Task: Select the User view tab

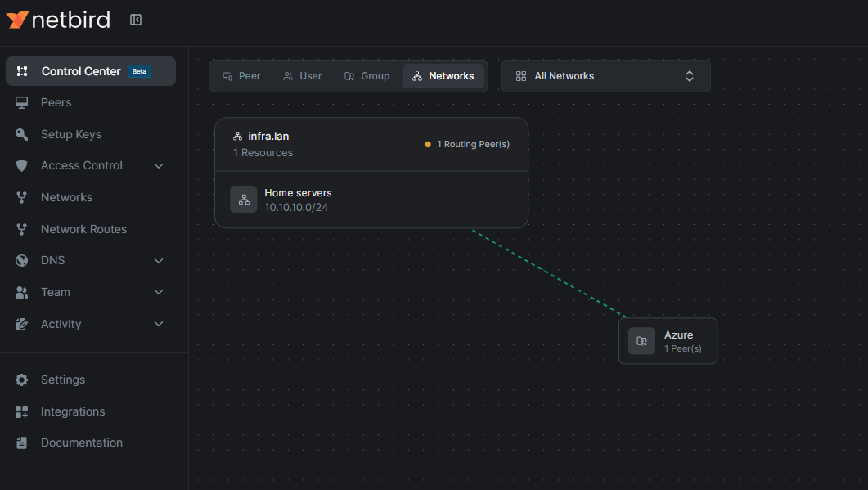Action: pos(302,76)
